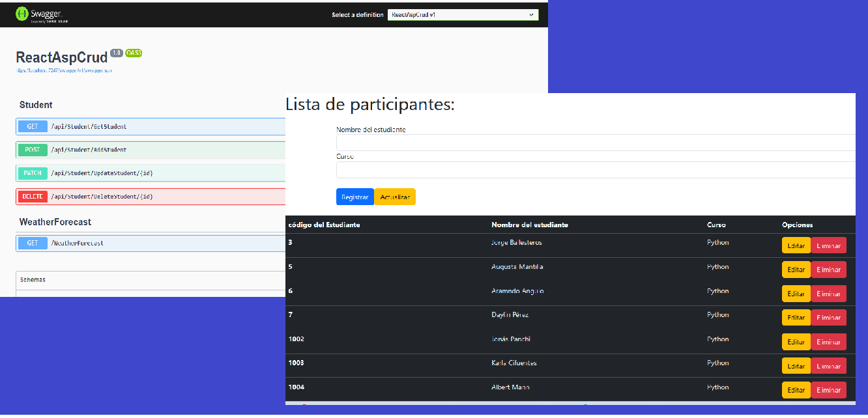868x418 pixels.
Task: Delete student Daylin Pérez
Action: point(829,318)
